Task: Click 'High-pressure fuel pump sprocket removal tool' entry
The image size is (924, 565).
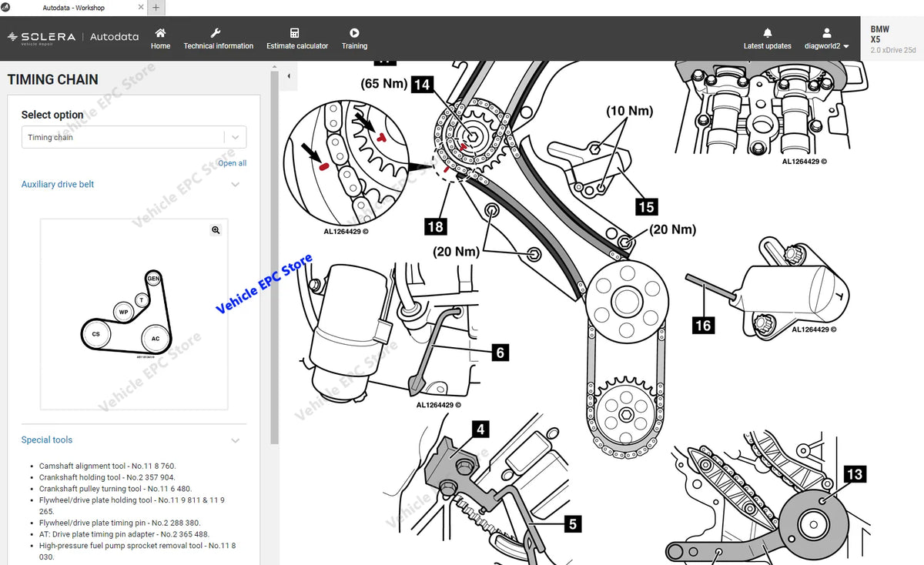Action: [x=137, y=550]
